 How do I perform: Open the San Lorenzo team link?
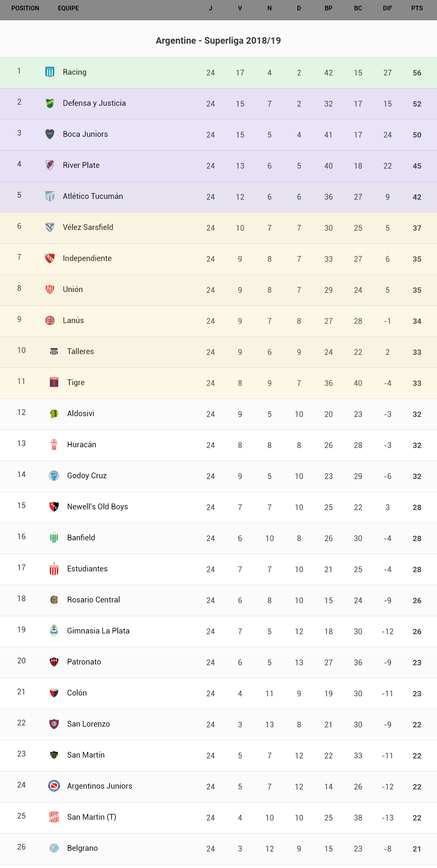(x=89, y=724)
